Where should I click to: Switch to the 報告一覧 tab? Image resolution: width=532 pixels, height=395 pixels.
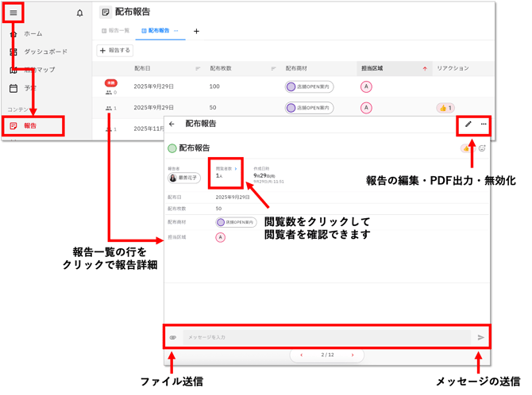pyautogui.click(x=113, y=31)
